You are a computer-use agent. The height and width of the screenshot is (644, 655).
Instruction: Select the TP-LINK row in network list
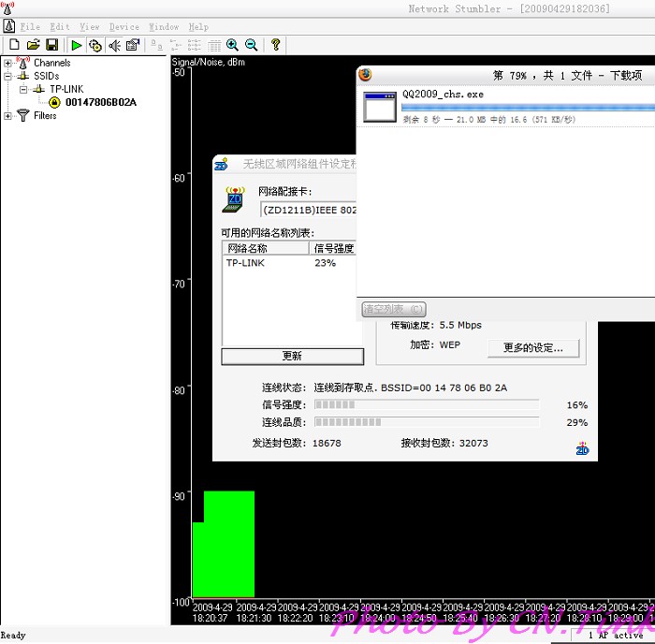pyautogui.click(x=289, y=263)
